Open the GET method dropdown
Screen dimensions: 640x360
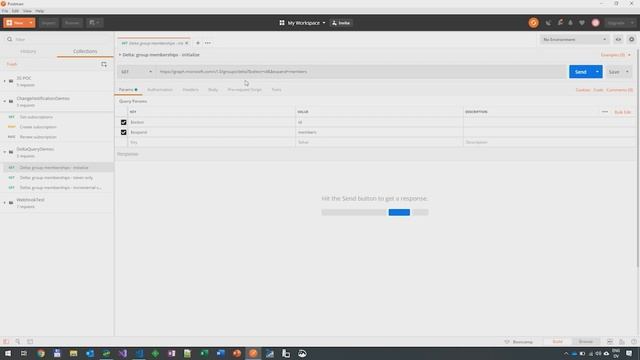coord(136,72)
